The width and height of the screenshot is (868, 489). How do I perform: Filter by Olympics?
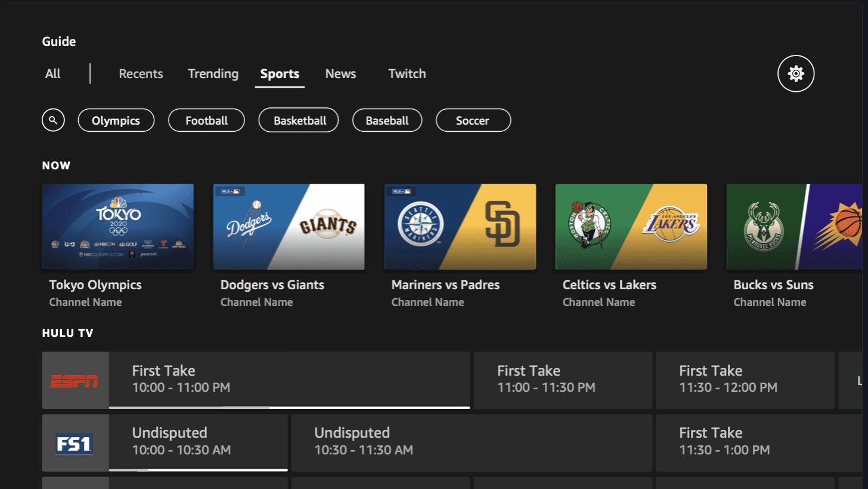116,120
